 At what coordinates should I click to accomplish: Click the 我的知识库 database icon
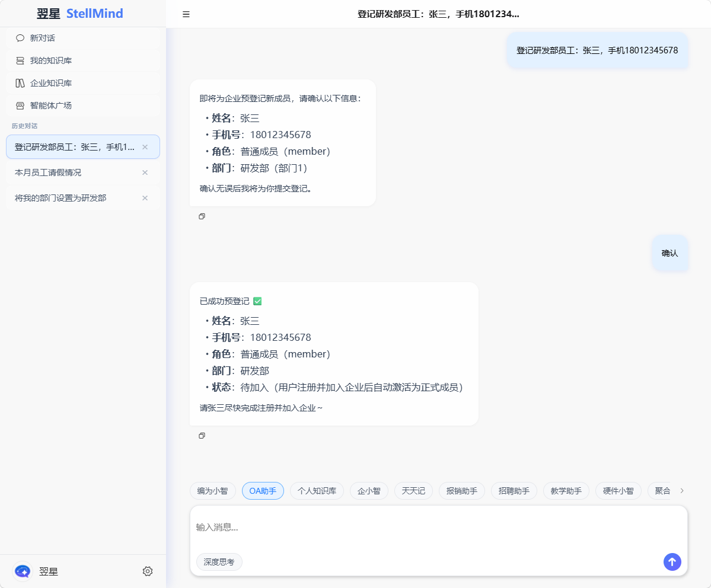point(20,60)
